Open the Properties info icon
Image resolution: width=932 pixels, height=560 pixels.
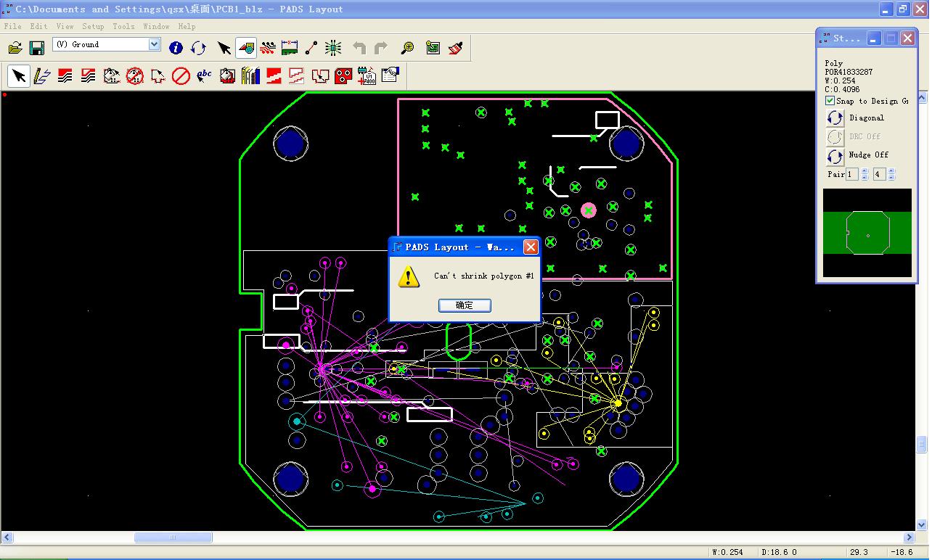(x=176, y=48)
